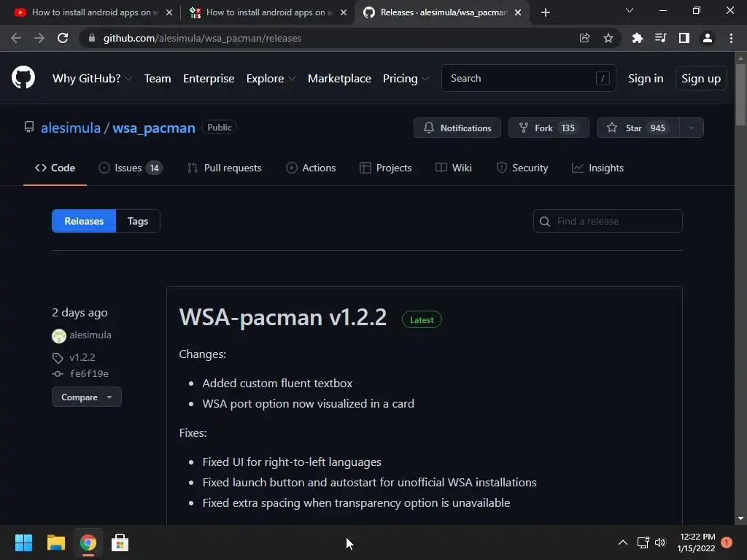The height and width of the screenshot is (560, 747).
Task: Open Marketplace nav link
Action: coord(339,79)
